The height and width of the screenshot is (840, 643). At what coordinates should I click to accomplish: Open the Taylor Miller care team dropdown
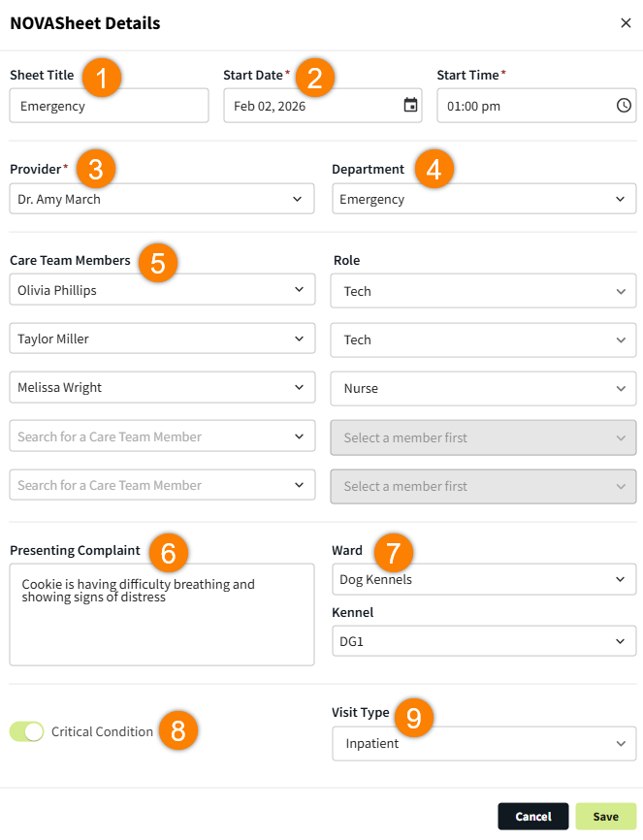pyautogui.click(x=162, y=339)
